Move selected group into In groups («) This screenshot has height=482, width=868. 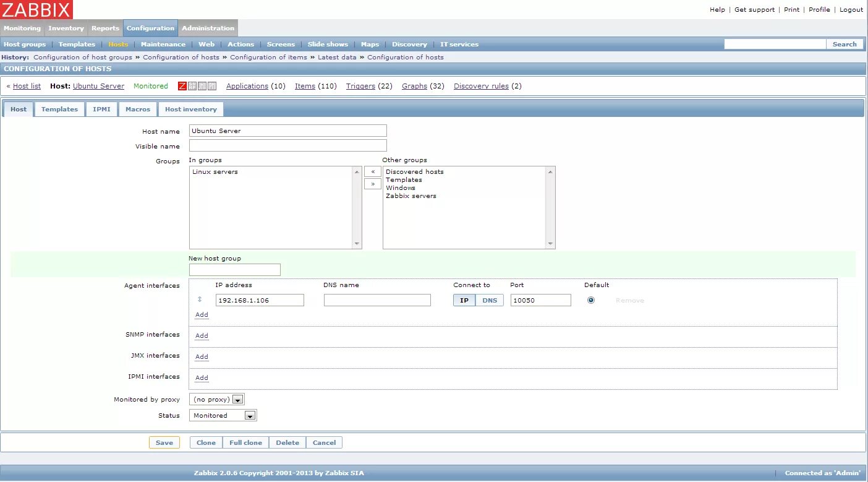coord(373,171)
